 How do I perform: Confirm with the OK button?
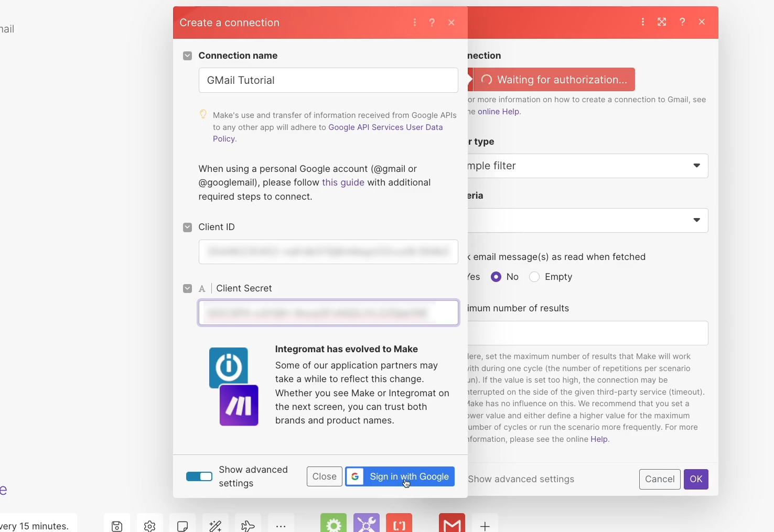[696, 479]
